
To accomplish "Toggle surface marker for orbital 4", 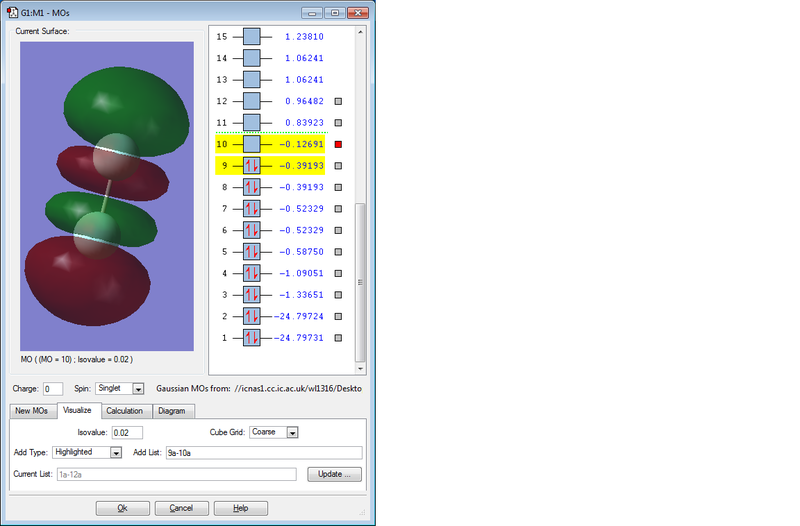I will (x=338, y=273).
